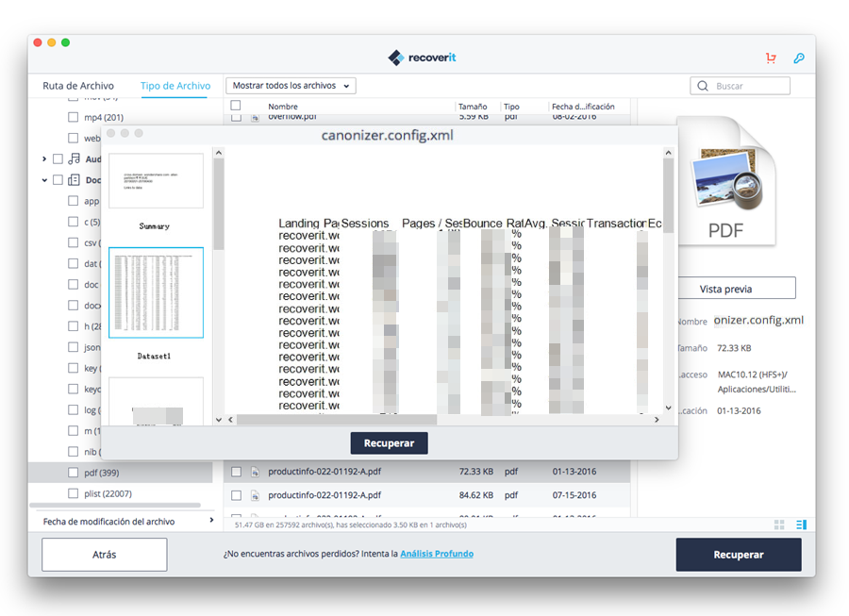Click thumbnail panel scroll-down arrow
The image size is (849, 616).
click(218, 420)
